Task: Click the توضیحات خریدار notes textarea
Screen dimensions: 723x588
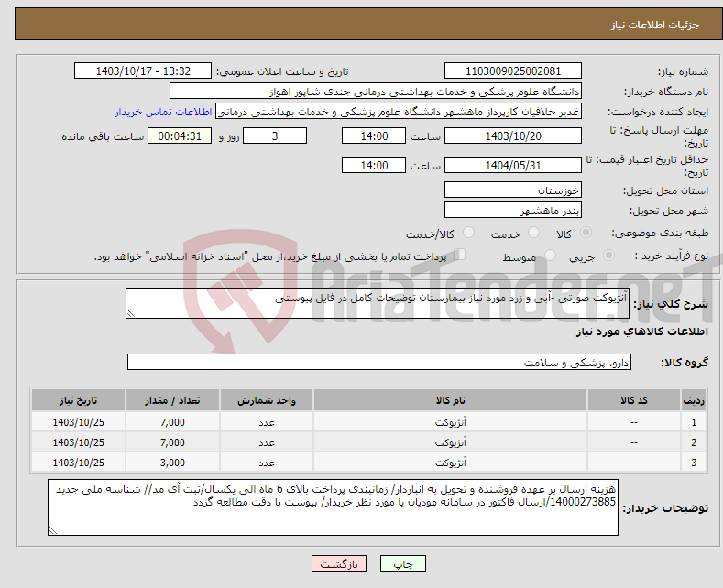Action: pos(333,507)
